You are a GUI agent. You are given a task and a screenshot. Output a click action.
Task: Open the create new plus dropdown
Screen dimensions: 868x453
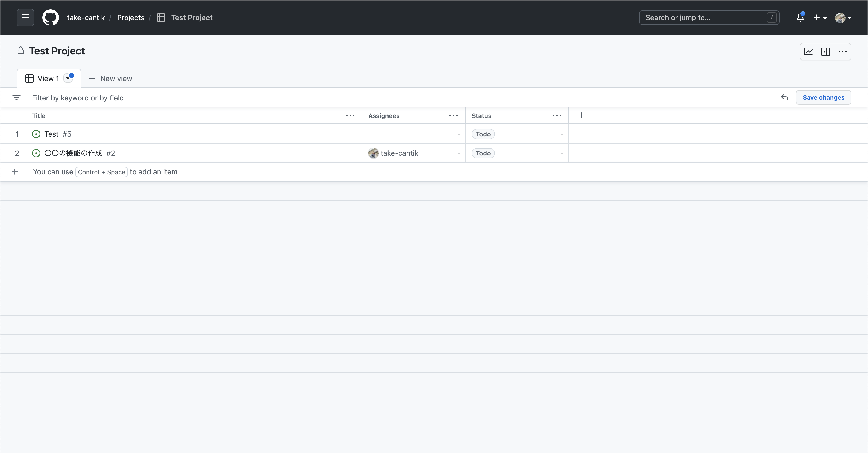(x=819, y=18)
